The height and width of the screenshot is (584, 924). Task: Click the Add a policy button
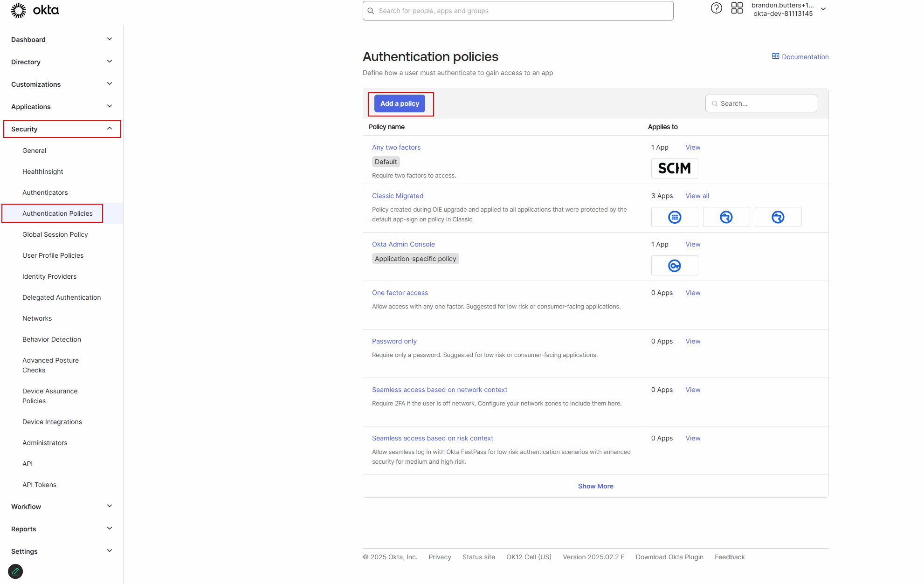pyautogui.click(x=400, y=103)
